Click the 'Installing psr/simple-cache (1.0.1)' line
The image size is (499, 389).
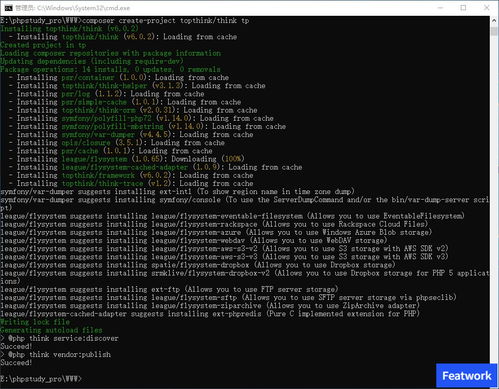(125, 102)
